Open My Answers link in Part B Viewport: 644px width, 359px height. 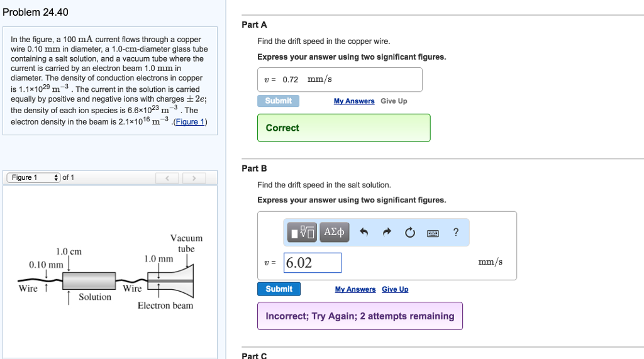click(355, 289)
